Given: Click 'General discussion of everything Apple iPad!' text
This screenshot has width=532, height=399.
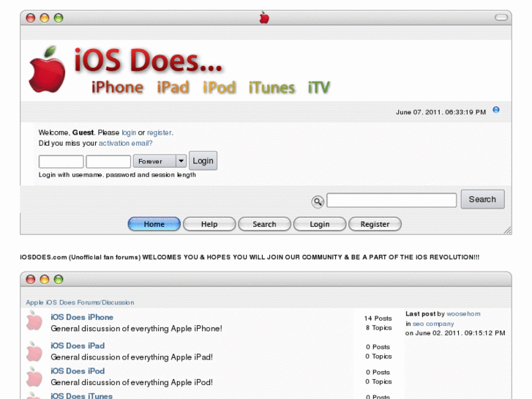Looking at the screenshot, I should tap(132, 357).
